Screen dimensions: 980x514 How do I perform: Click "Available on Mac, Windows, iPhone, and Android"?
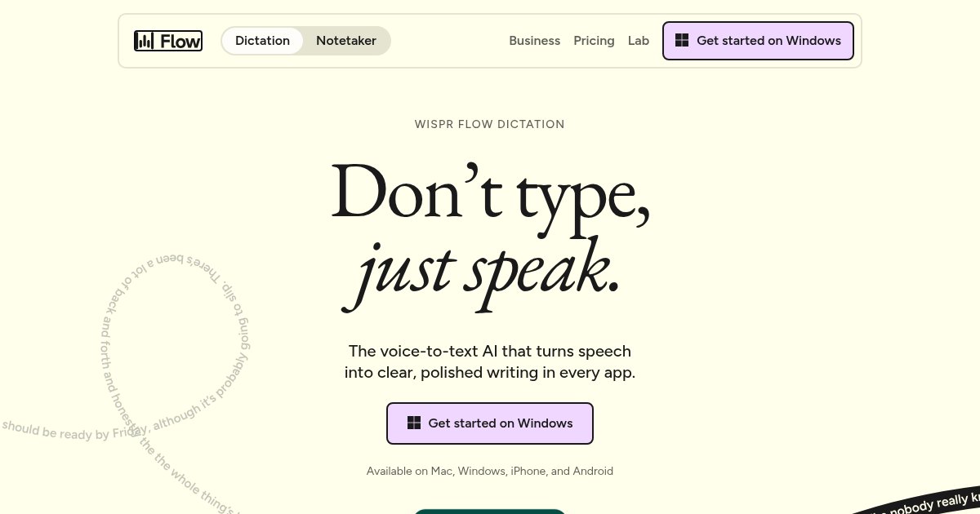click(490, 472)
